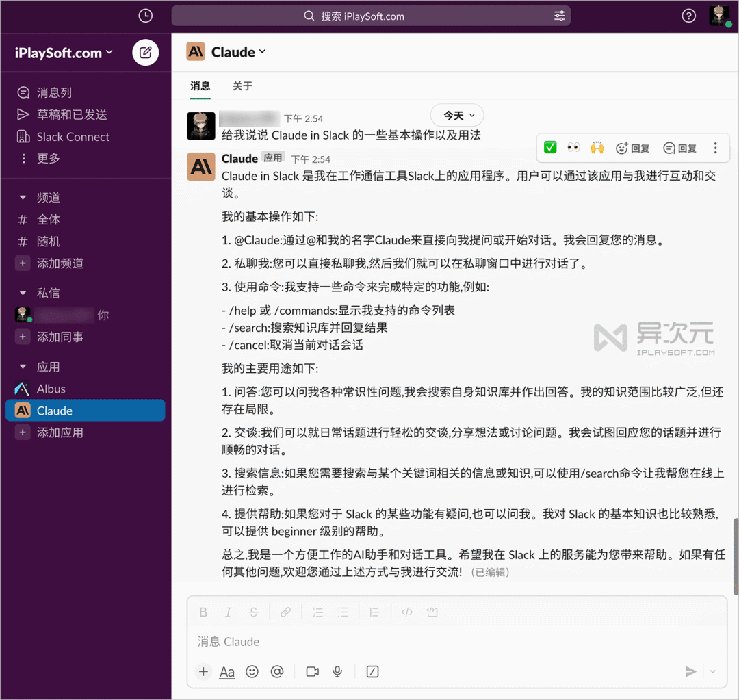Click the search filter sliders icon
Screen dimensions: 739x700
coord(560,16)
